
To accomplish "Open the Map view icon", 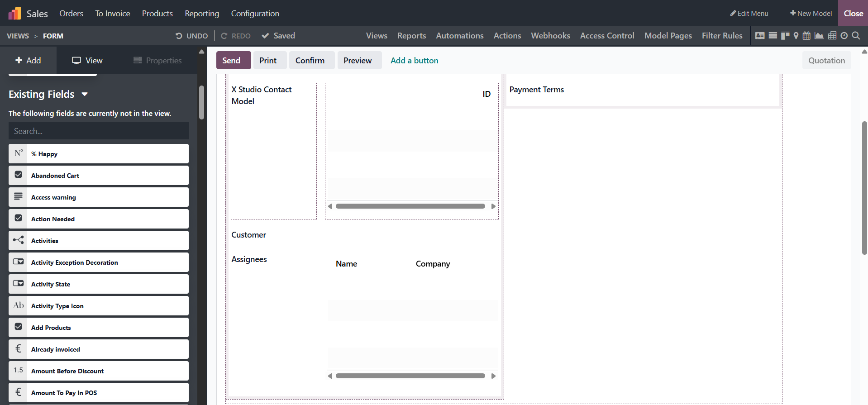I will pos(796,36).
